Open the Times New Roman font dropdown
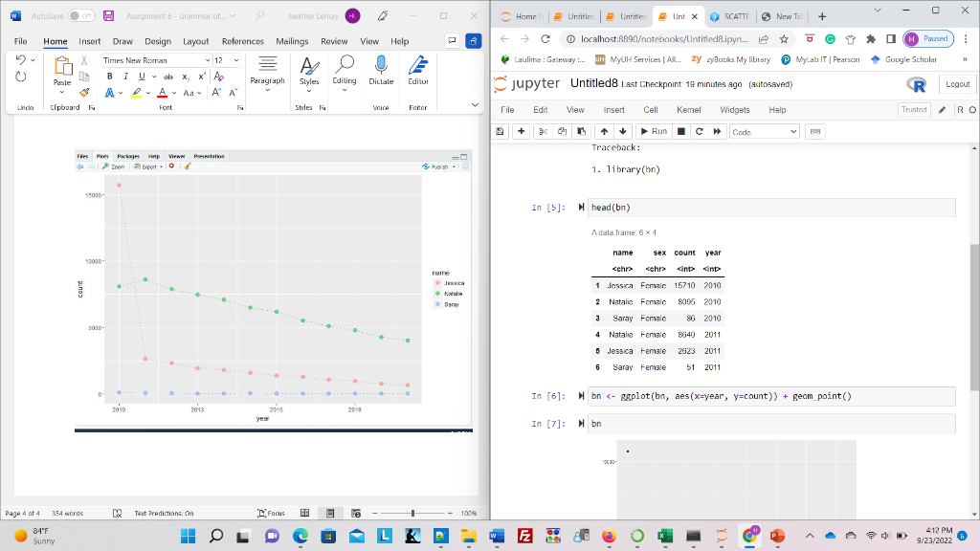 pyautogui.click(x=205, y=59)
